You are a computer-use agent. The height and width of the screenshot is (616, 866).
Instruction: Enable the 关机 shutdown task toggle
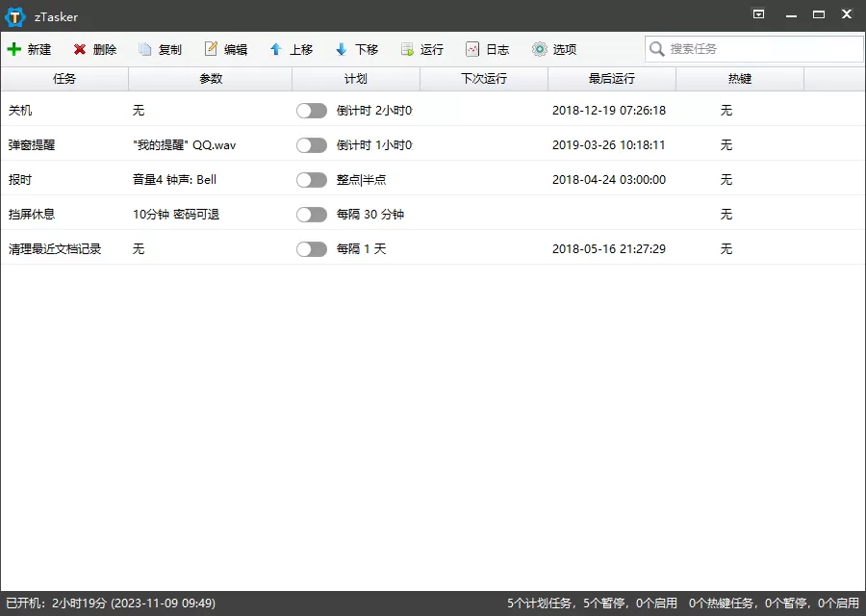[x=312, y=111]
